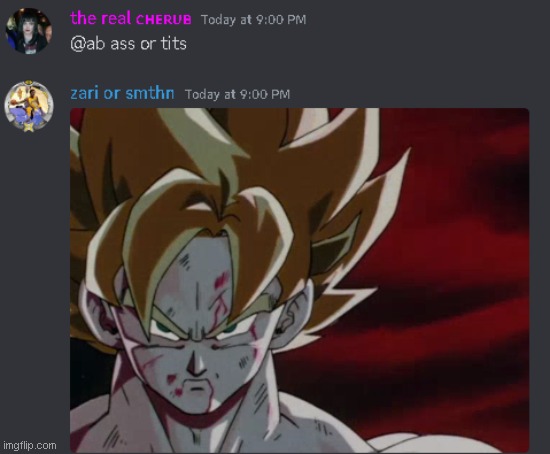Click the username 'zari or smthn'
The image size is (550, 454).
click(122, 93)
